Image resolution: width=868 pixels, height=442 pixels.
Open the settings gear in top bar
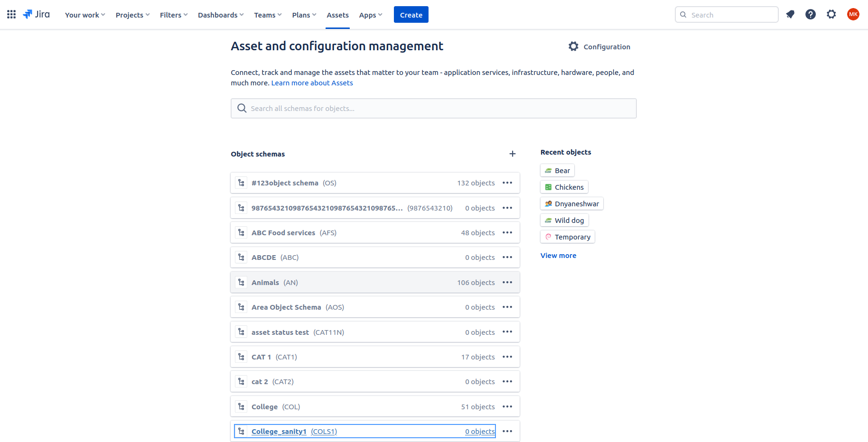pyautogui.click(x=831, y=15)
